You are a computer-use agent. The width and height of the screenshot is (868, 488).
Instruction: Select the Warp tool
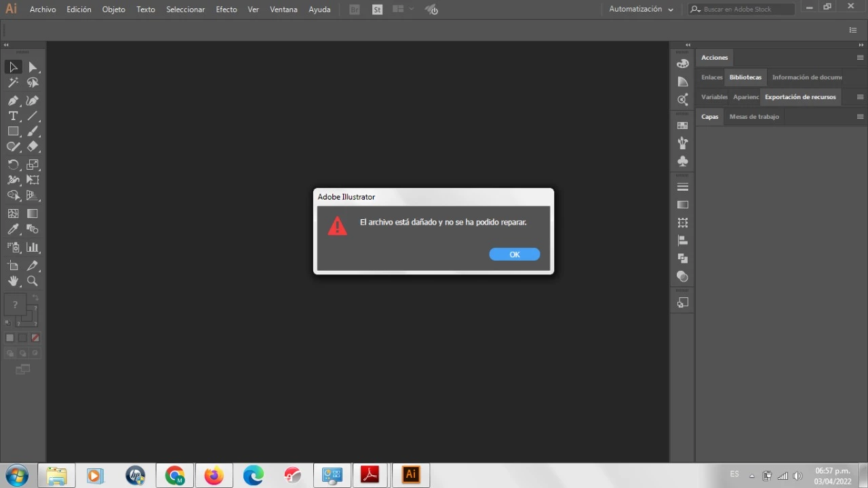point(13,180)
